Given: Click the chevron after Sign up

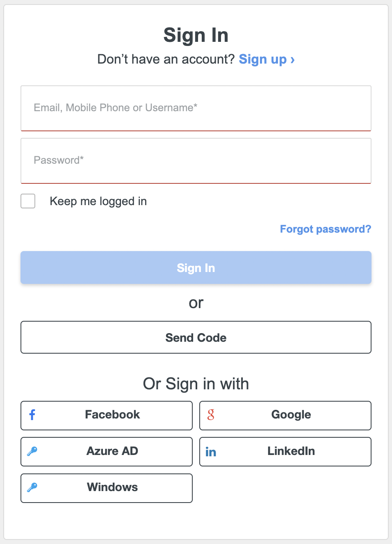Looking at the screenshot, I should pos(292,60).
